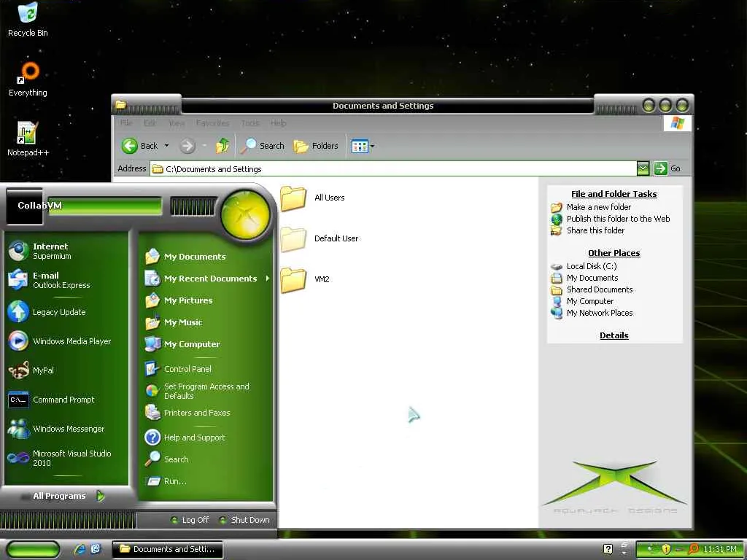
Task: Open Control Panel from Start menu
Action: pos(206,369)
